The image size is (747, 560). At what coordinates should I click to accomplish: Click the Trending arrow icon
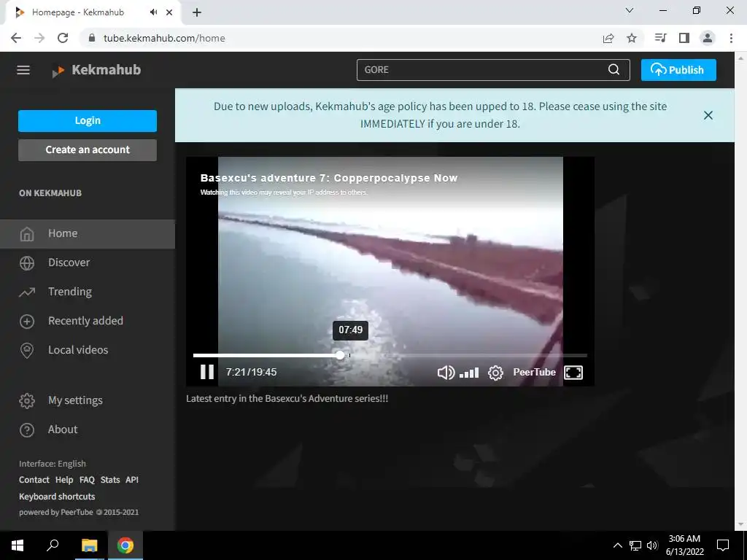(x=27, y=292)
